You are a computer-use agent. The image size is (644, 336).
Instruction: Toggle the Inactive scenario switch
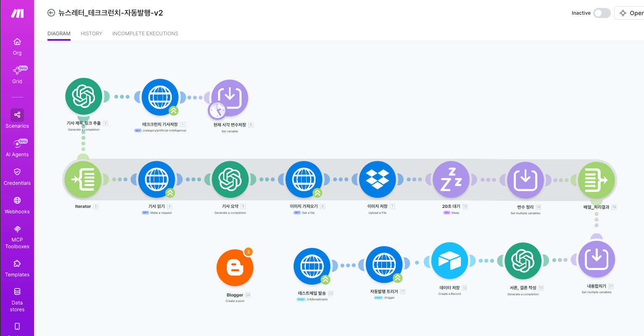tap(602, 13)
